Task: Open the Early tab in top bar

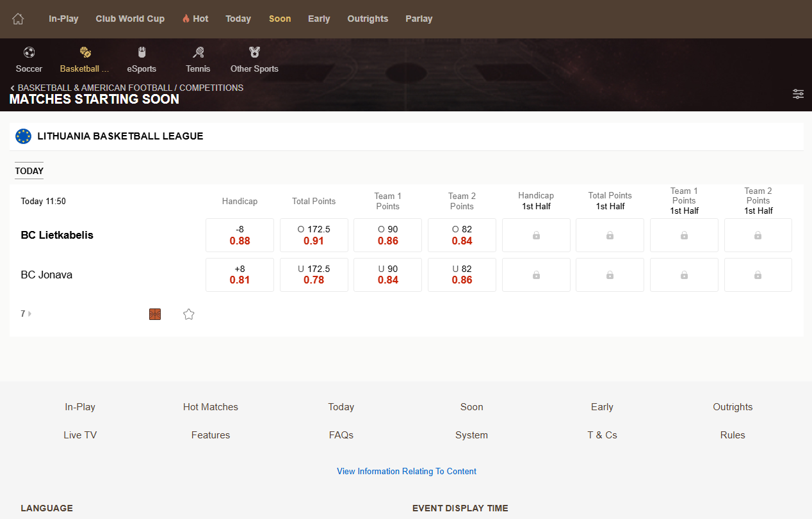Action: [319, 19]
